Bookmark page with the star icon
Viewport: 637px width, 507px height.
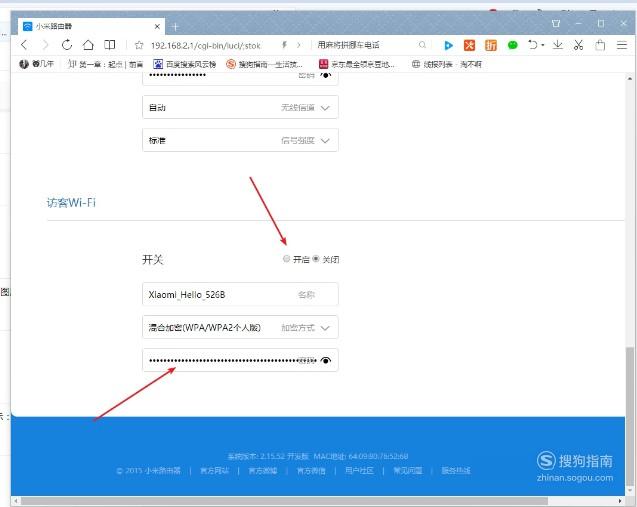[x=139, y=45]
